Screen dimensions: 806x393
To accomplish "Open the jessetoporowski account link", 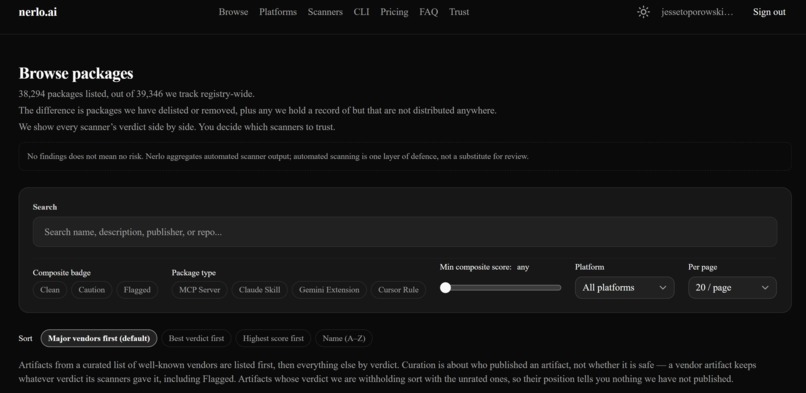I will click(x=697, y=12).
